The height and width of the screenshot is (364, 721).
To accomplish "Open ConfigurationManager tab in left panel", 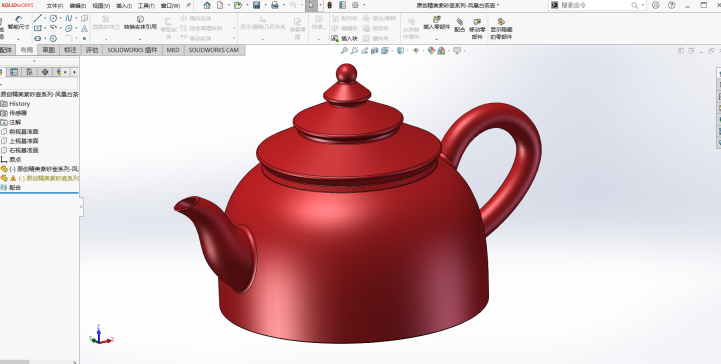I will [x=29, y=72].
